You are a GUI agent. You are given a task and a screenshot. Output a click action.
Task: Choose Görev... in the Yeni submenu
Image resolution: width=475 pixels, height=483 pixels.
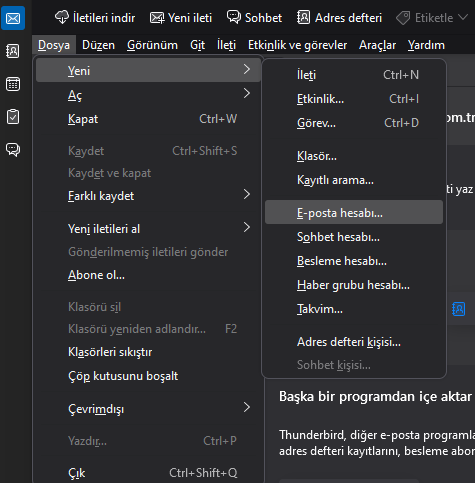354,123
